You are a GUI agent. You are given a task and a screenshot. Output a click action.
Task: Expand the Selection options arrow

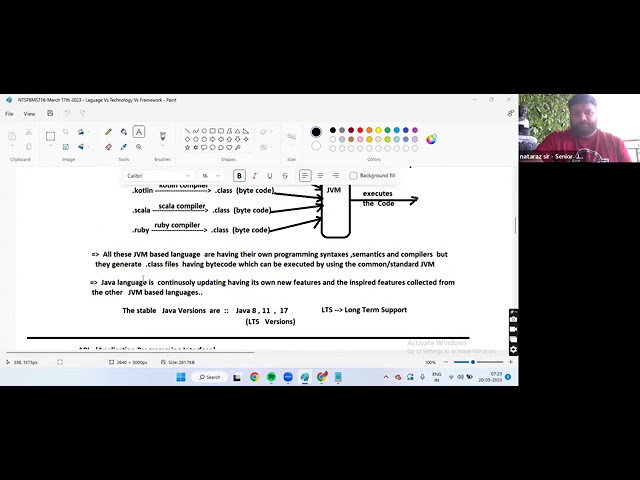[50, 146]
